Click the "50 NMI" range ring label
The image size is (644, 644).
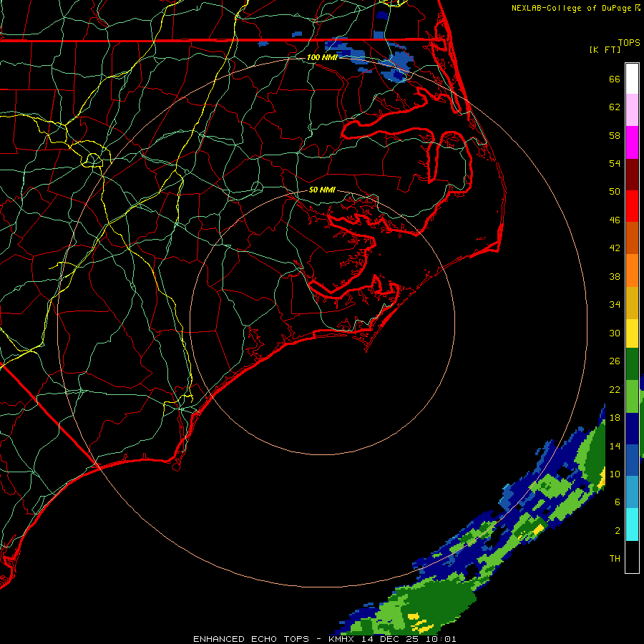click(322, 190)
